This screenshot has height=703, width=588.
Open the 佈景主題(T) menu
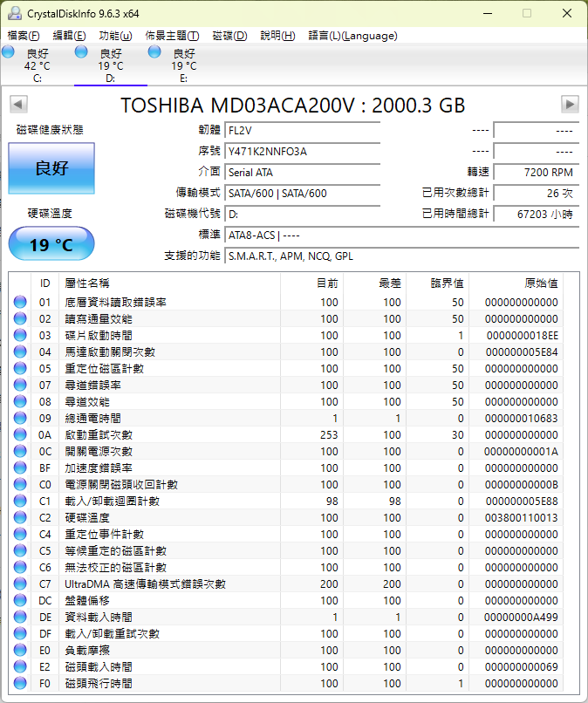pyautogui.click(x=172, y=36)
